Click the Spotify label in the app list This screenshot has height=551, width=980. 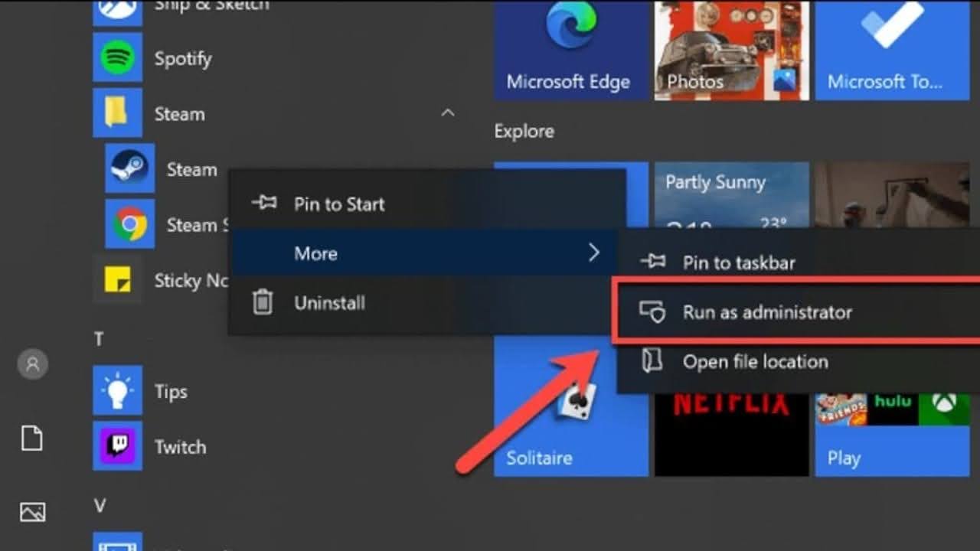[x=183, y=58]
